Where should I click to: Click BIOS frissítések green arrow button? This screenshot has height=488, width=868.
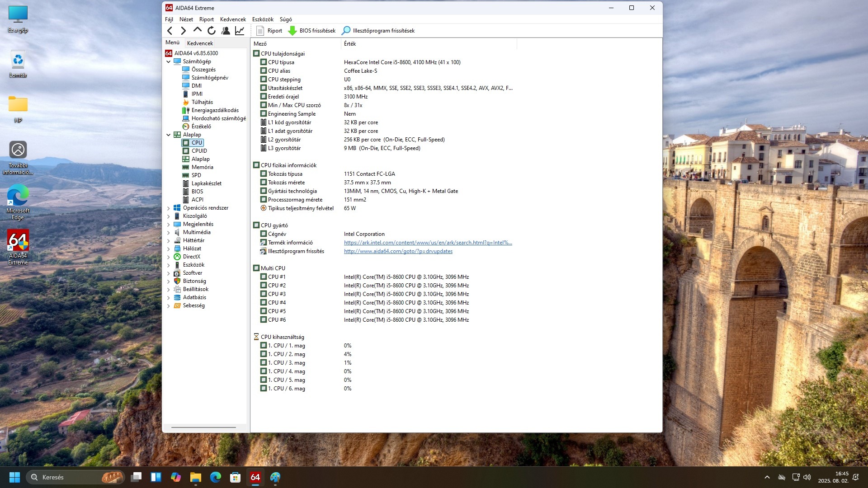[x=312, y=31]
